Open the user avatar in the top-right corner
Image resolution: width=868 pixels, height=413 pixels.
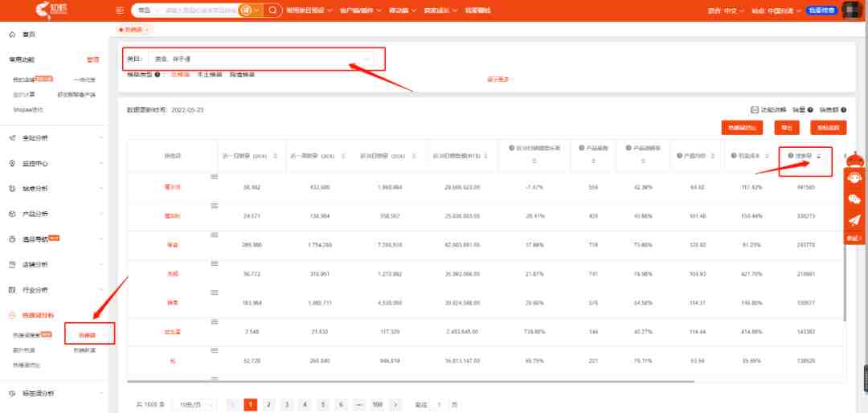852,10
